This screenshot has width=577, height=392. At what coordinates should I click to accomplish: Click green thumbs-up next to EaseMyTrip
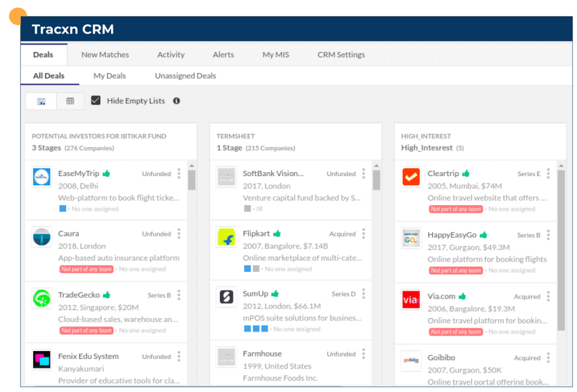click(x=107, y=174)
